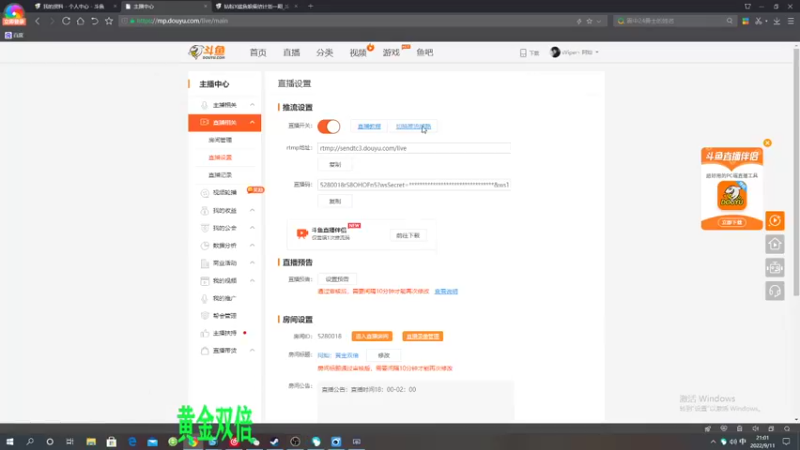The image size is (800, 450).
Task: Click the first orange room button
Action: [x=372, y=336]
